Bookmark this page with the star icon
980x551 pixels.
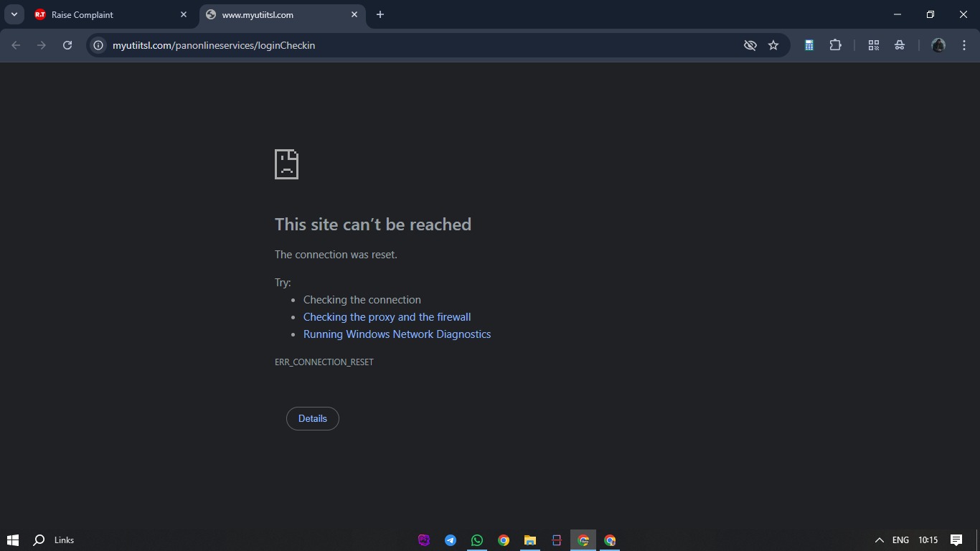point(773,45)
